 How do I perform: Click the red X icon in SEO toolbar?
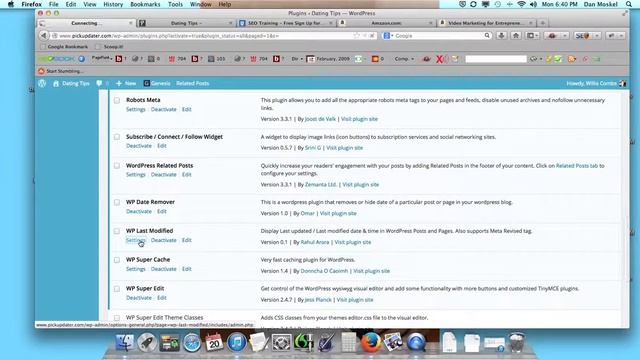pos(439,59)
